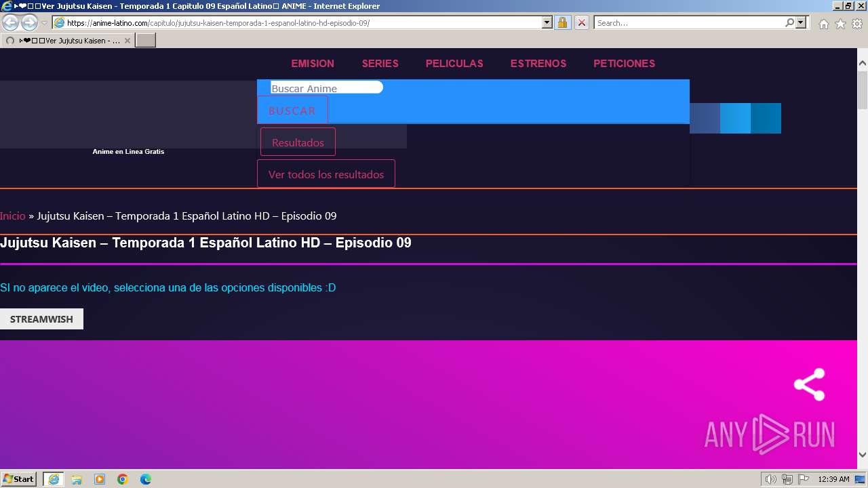Go back with the browser Back arrow
This screenshot has height=488, width=868.
(11, 22)
